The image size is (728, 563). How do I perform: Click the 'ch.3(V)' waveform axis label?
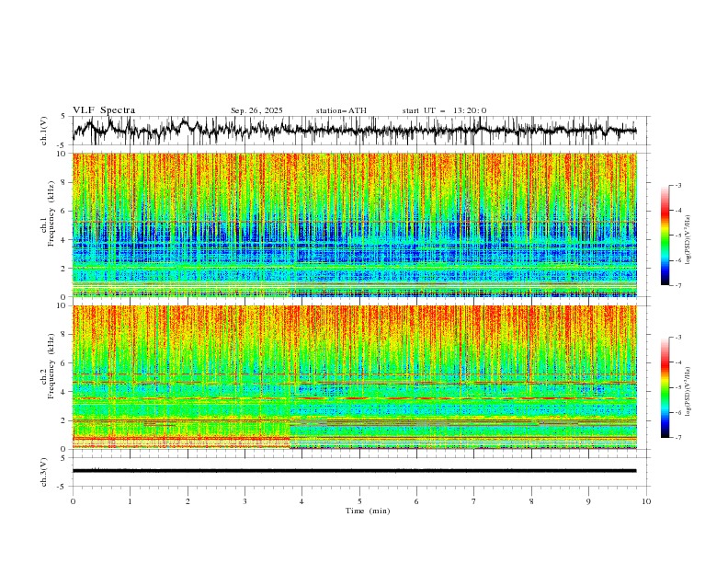point(44,472)
